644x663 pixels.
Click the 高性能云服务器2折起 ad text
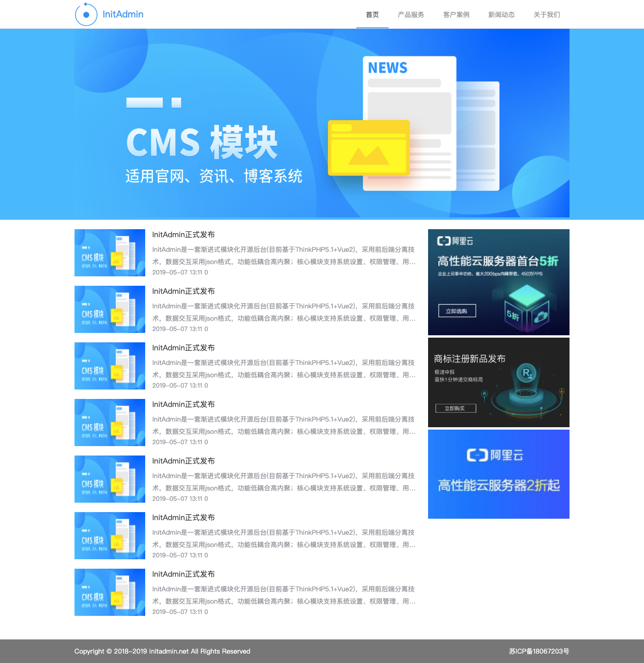[498, 485]
